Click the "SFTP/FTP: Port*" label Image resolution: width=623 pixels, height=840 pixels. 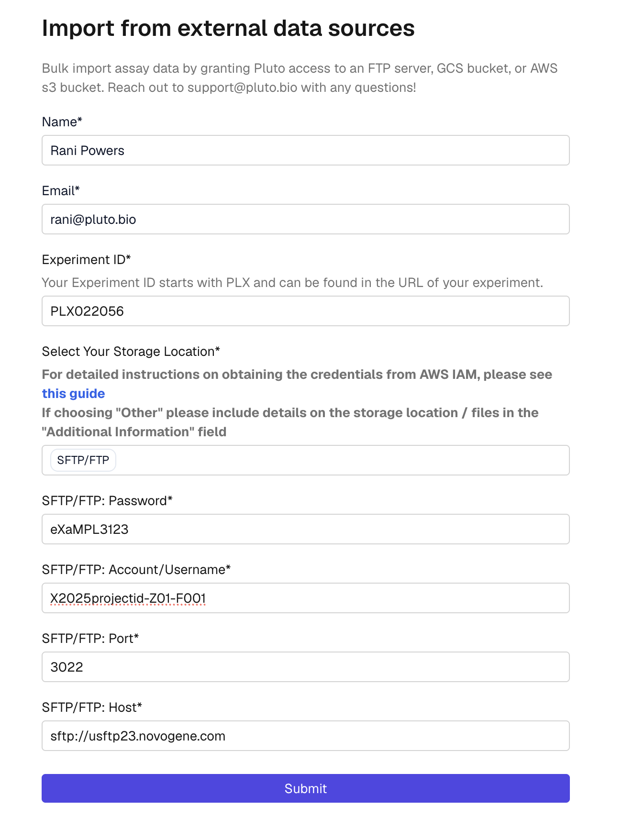[90, 639]
